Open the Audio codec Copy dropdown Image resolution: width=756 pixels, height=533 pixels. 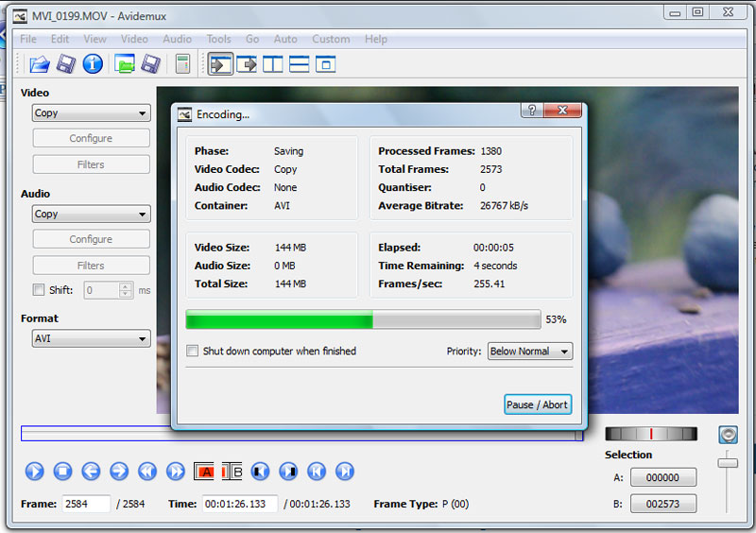[x=91, y=214]
